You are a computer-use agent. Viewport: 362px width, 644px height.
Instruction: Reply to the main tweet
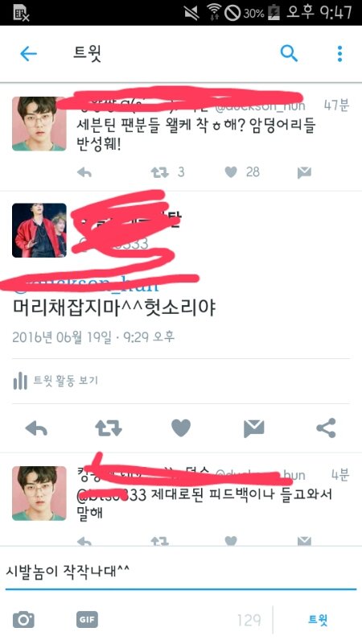[36, 429]
